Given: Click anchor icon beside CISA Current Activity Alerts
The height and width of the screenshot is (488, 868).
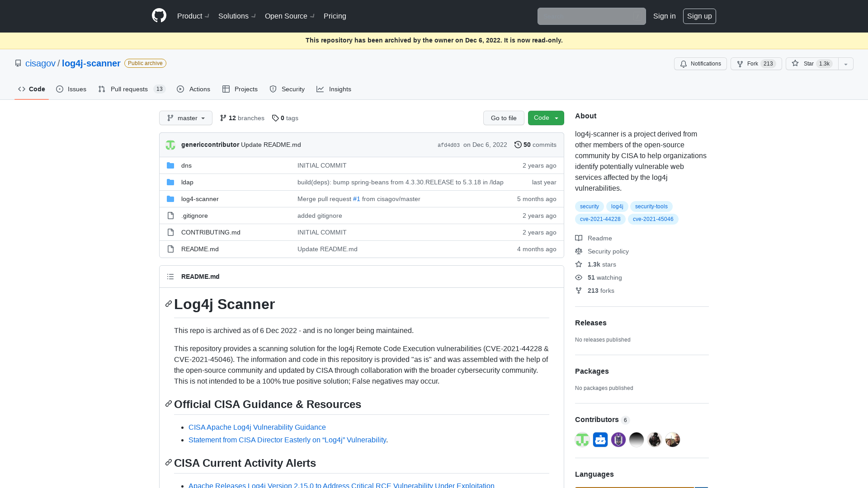Looking at the screenshot, I should pos(169,462).
